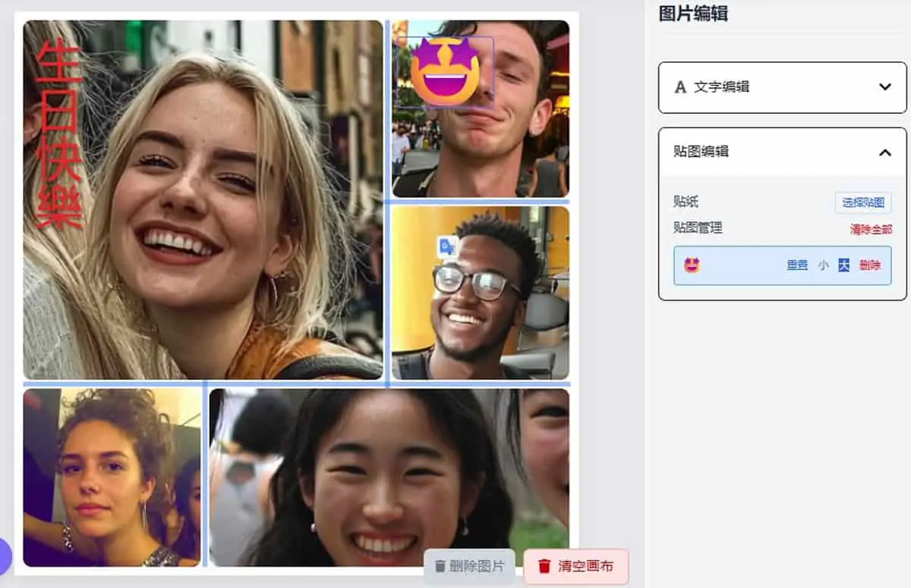This screenshot has height=588, width=911.
Task: Click the purple circle at the bottom-left edge
Action: click(x=4, y=556)
